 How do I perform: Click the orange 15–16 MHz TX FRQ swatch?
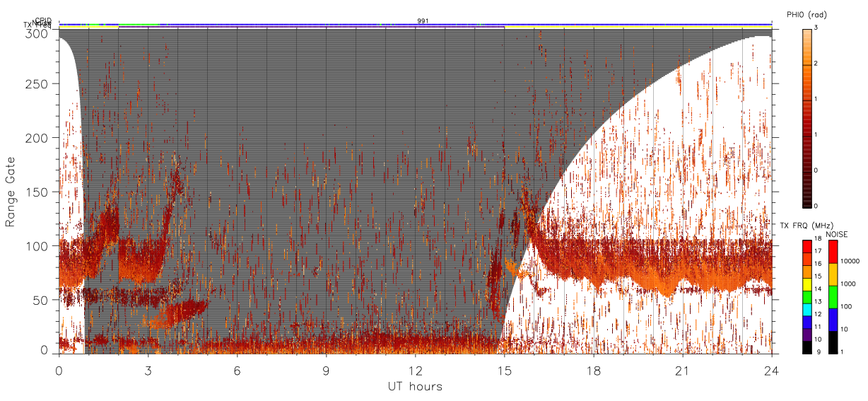tap(807, 272)
